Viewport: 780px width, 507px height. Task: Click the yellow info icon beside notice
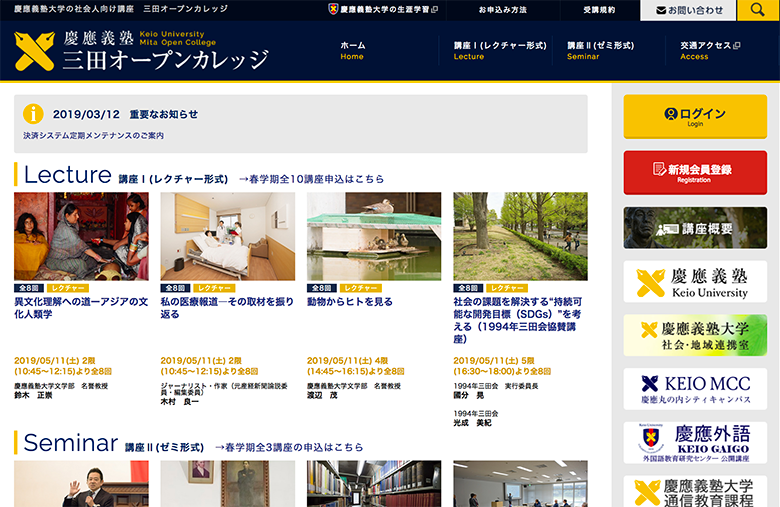(33, 114)
